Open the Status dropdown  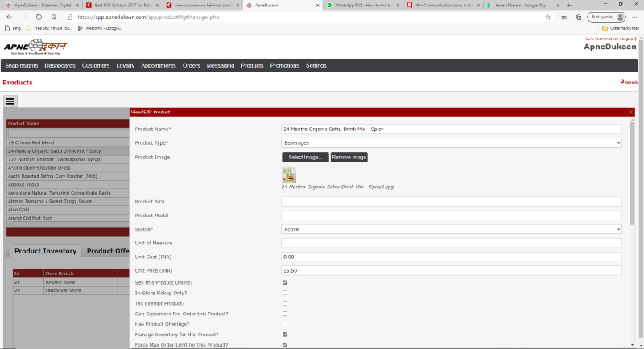[451, 229]
